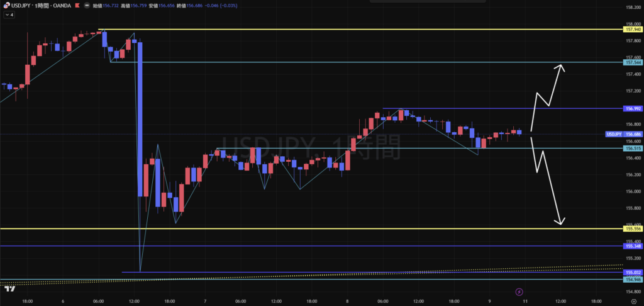
Task: Open the purple lightning event marker
Action: coord(519,292)
